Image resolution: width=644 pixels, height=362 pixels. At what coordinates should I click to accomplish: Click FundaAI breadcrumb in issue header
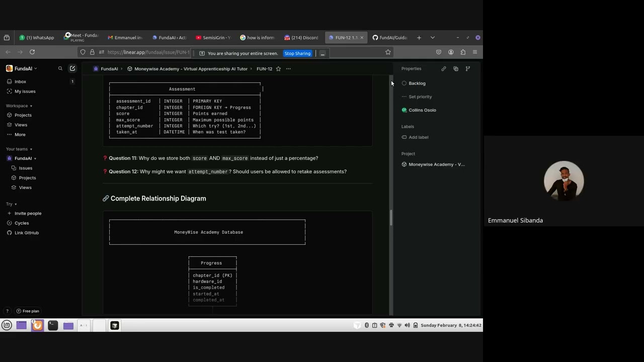coord(106,69)
